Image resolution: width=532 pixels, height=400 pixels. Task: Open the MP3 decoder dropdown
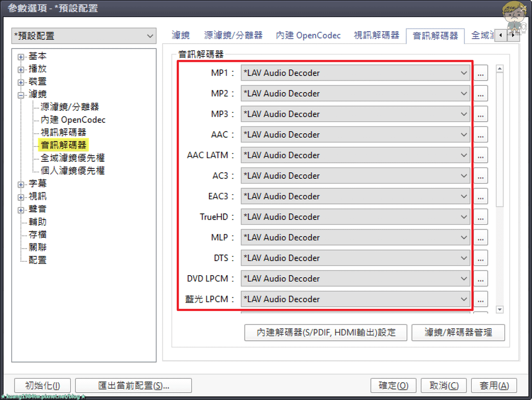click(355, 114)
